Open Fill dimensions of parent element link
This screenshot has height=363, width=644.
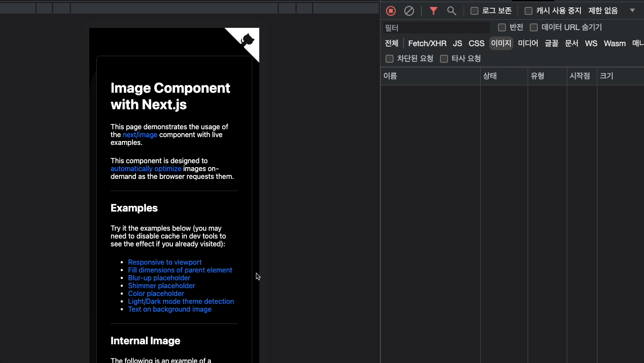(180, 270)
